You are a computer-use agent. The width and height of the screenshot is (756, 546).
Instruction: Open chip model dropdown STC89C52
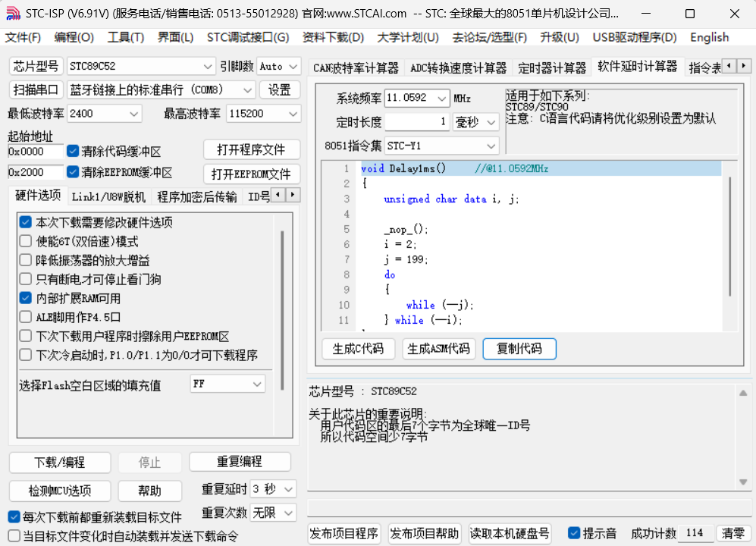(141, 67)
